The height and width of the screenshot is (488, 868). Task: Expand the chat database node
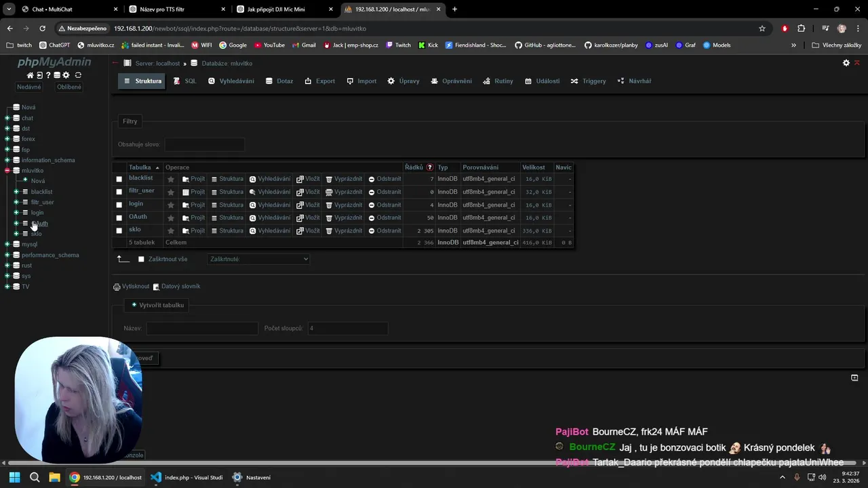(7, 118)
